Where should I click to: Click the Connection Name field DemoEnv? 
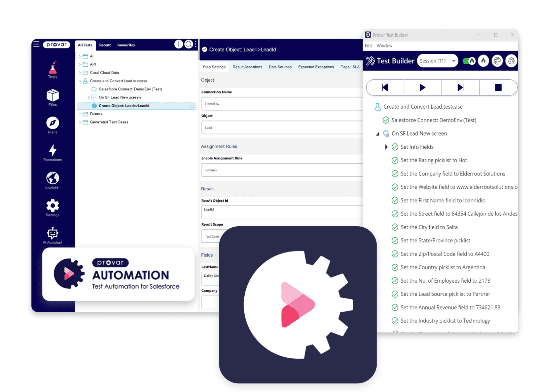(282, 104)
